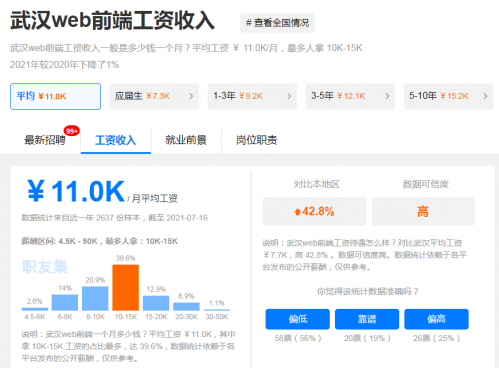Switch to the 最新招聘 tab
Screen dimensions: 499x368
coord(45,140)
